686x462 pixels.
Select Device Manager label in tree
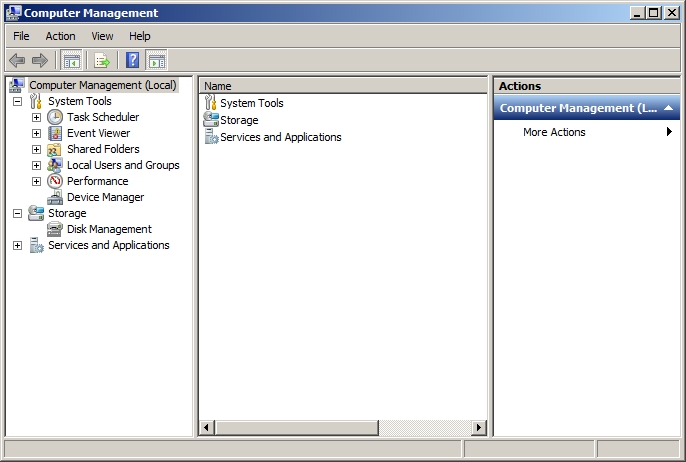tap(105, 197)
